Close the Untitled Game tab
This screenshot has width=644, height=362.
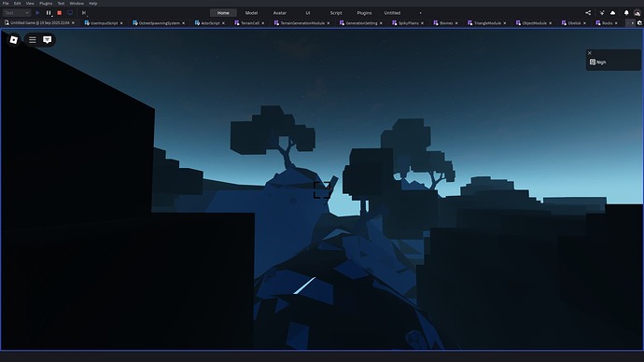click(73, 23)
